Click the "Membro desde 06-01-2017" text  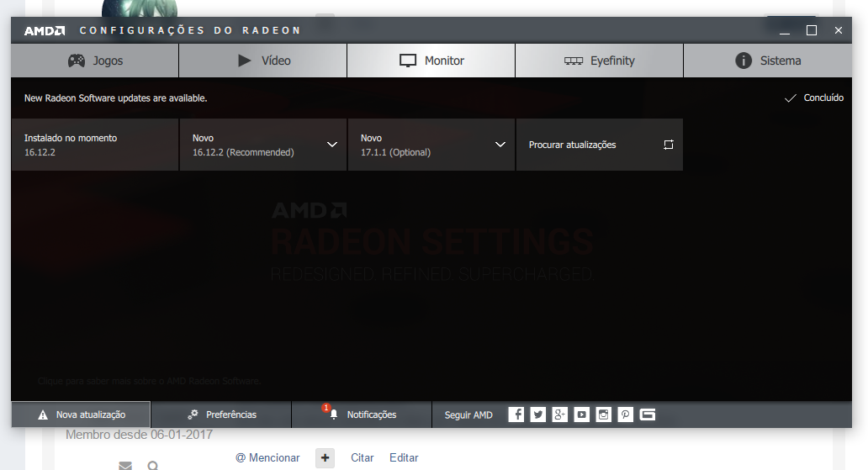pyautogui.click(x=139, y=436)
